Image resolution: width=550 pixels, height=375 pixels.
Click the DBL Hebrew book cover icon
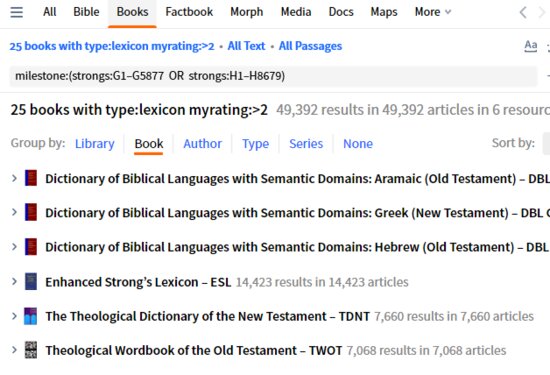point(31,247)
